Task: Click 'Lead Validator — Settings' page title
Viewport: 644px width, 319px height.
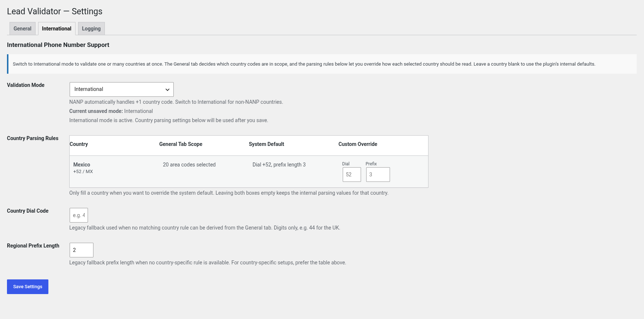Action: tap(55, 11)
